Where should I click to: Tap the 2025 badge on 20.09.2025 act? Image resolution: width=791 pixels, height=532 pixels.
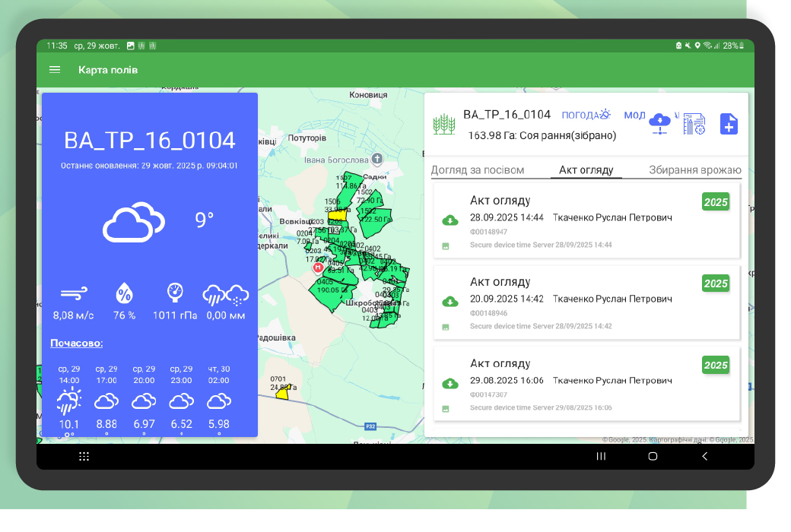click(x=715, y=283)
